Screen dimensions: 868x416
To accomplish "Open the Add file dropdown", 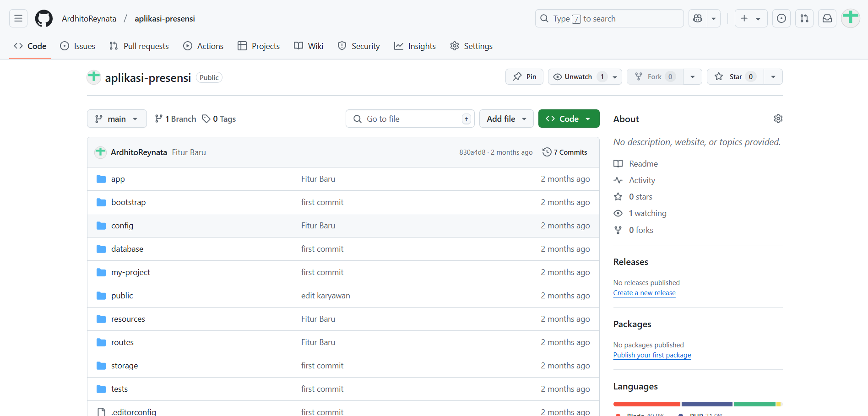I will 506,119.
